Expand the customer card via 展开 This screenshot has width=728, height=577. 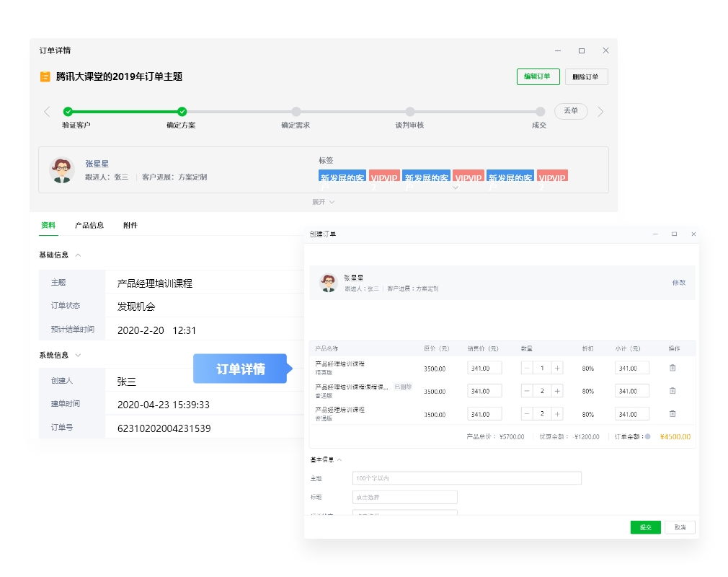click(323, 202)
